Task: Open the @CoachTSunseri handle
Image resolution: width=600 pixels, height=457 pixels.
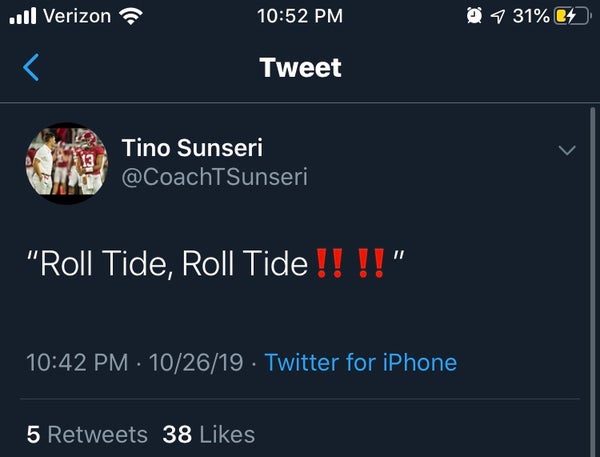Action: (214, 177)
